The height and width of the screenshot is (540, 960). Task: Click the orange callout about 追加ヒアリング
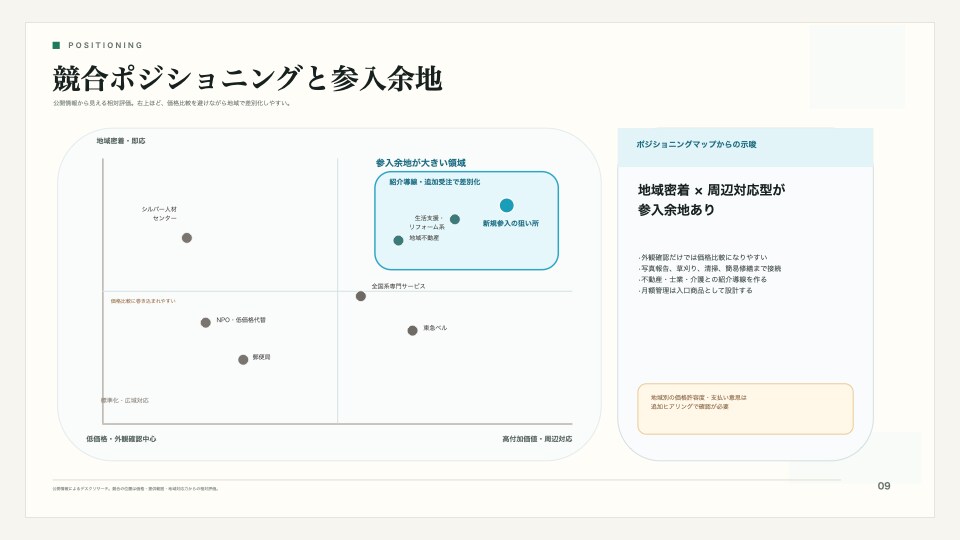point(745,409)
